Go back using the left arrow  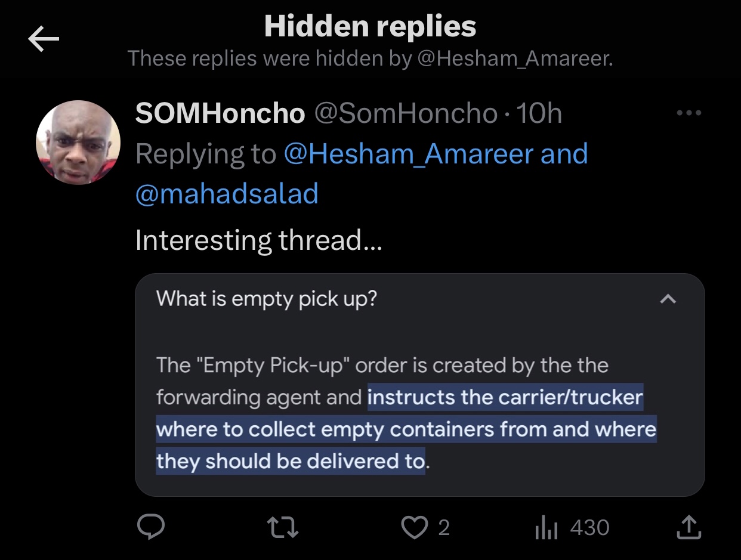coord(44,40)
